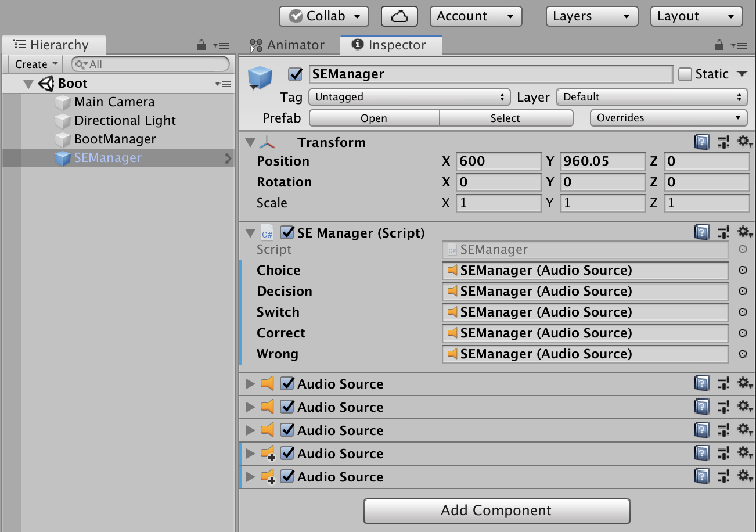
Task: Toggle the SEManager object active checkbox
Action: (296, 74)
